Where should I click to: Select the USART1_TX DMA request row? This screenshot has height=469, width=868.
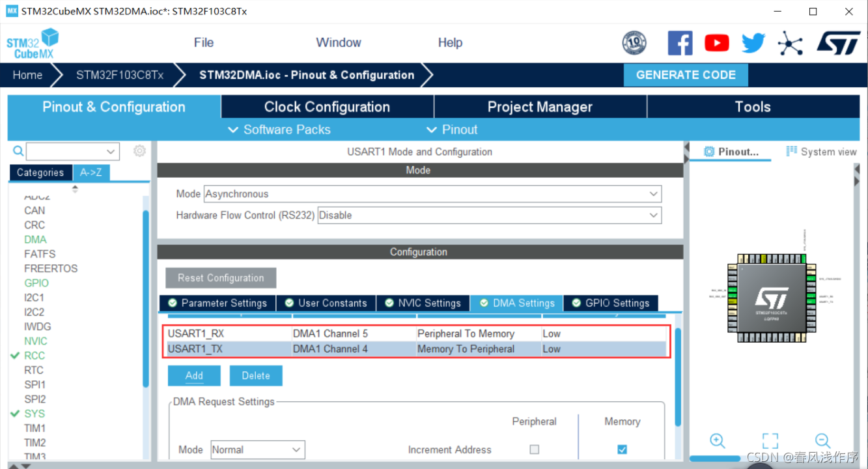click(x=417, y=349)
